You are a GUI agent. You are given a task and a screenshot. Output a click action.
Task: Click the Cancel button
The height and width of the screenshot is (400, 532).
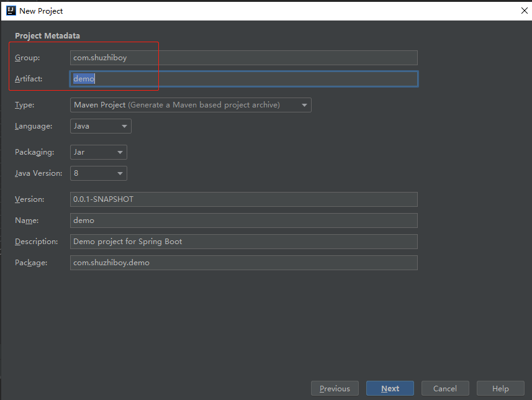tap(445, 388)
